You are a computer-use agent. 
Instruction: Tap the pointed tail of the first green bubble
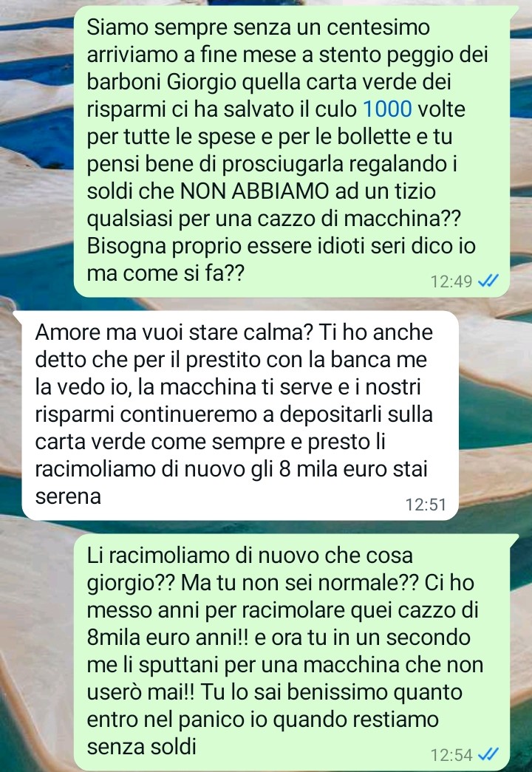tap(514, 11)
